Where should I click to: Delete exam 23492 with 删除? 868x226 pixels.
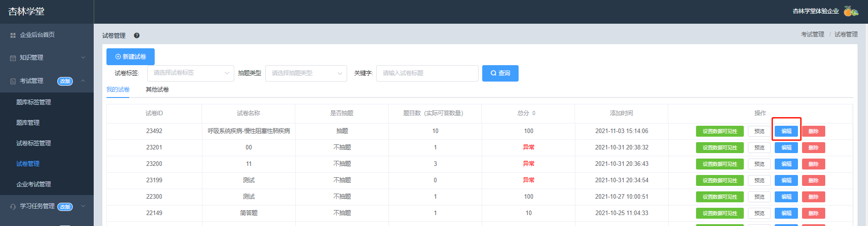tap(813, 131)
